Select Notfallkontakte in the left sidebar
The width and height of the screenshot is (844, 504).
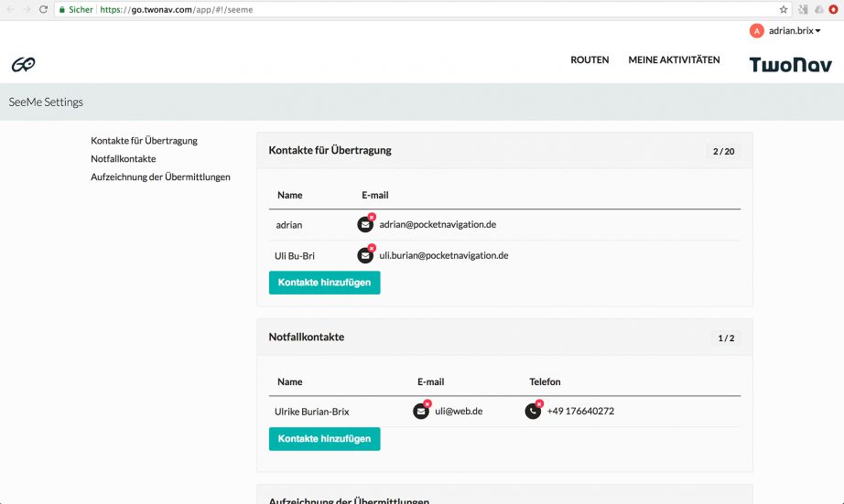click(x=124, y=159)
